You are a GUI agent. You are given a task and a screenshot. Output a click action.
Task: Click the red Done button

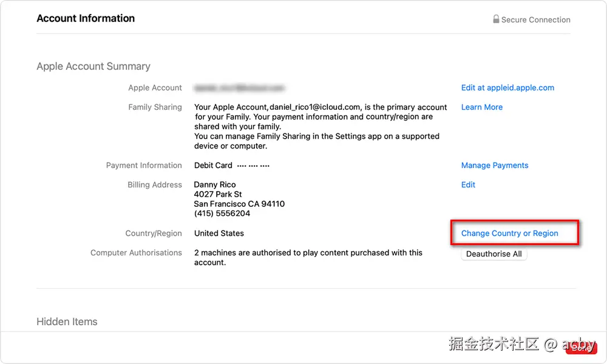pos(582,348)
